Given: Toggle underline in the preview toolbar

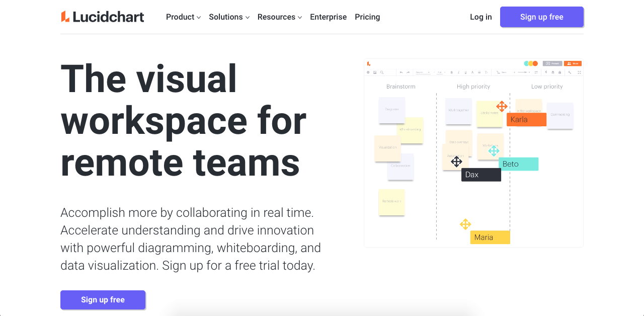Looking at the screenshot, I should (465, 72).
